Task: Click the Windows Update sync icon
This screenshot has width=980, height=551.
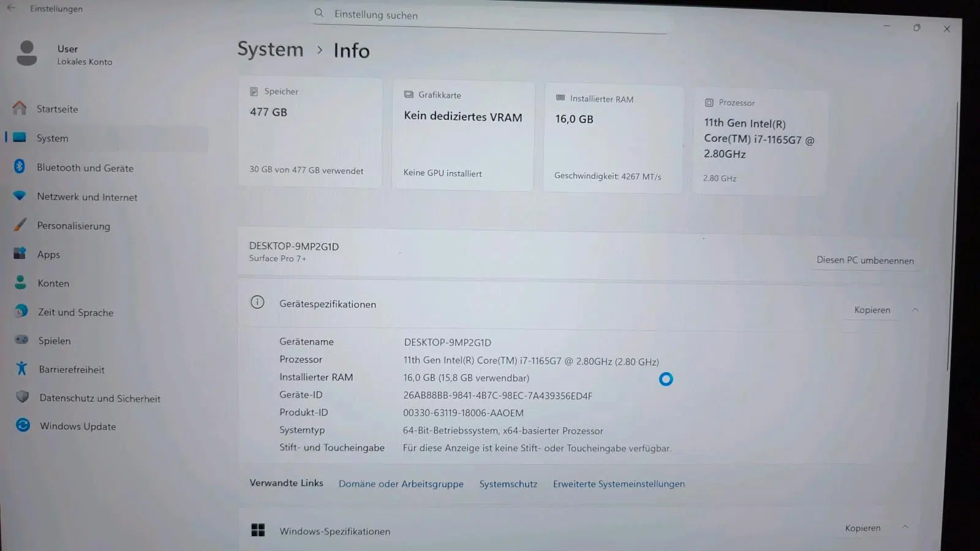Action: click(x=23, y=425)
